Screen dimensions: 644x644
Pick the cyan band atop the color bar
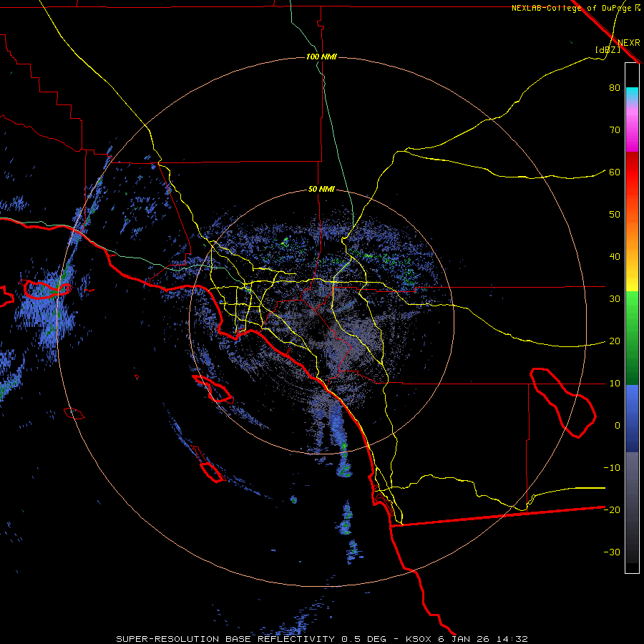[632, 95]
